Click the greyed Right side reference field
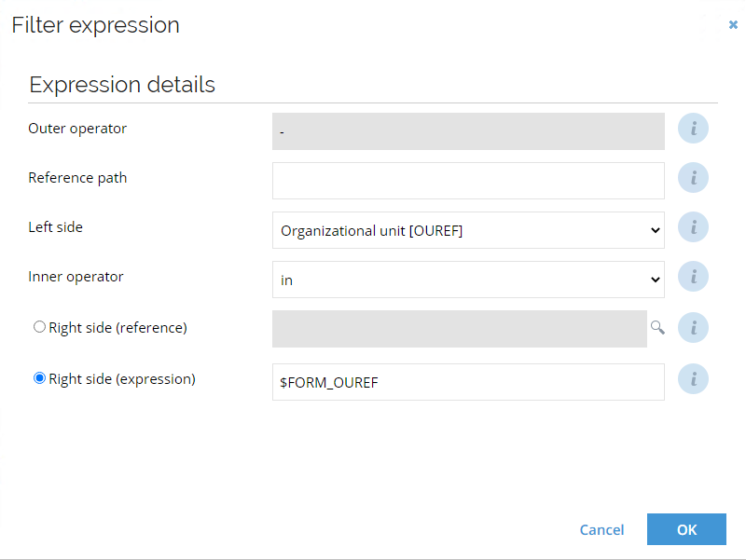Image resolution: width=746 pixels, height=560 pixels. pos(460,329)
